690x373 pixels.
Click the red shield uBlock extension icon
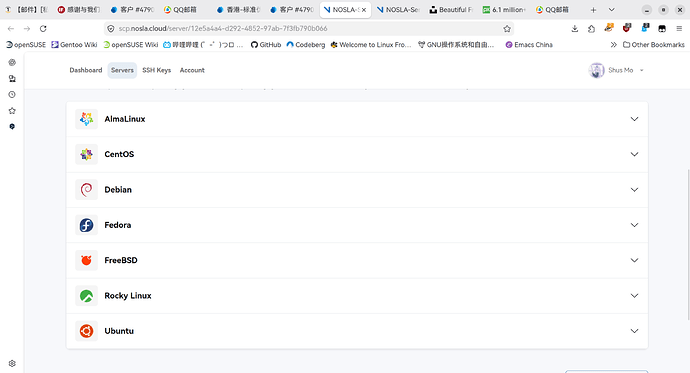pos(627,28)
